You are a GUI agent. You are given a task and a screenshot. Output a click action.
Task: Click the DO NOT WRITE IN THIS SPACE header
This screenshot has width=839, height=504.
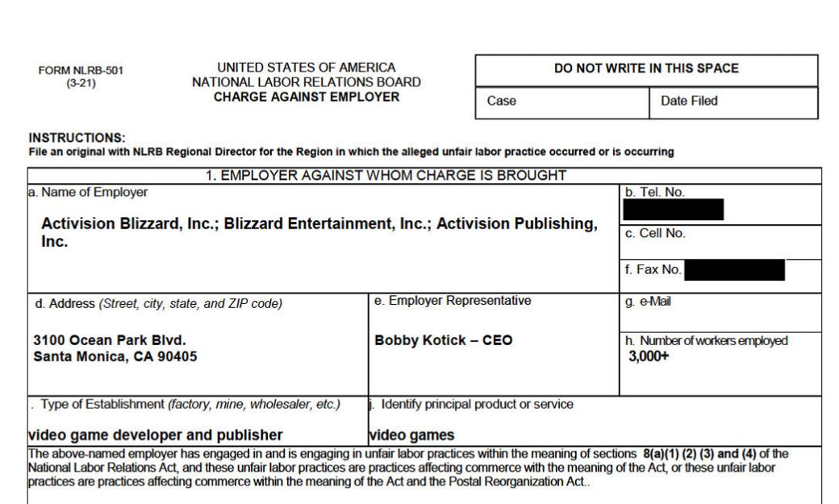[x=646, y=69]
